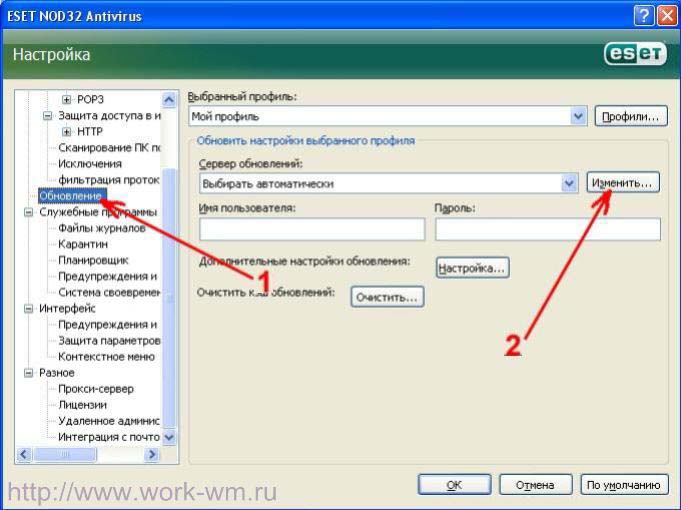The width and height of the screenshot is (681, 510).
Task: Select Прокси-сервер tree item
Action: point(96,389)
